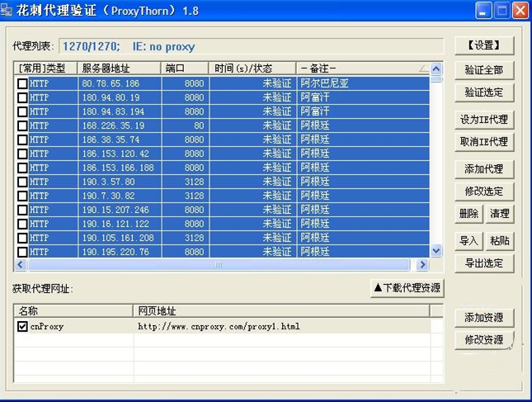Sort by 端口 column header
This screenshot has width=532, height=402.
pyautogui.click(x=185, y=69)
